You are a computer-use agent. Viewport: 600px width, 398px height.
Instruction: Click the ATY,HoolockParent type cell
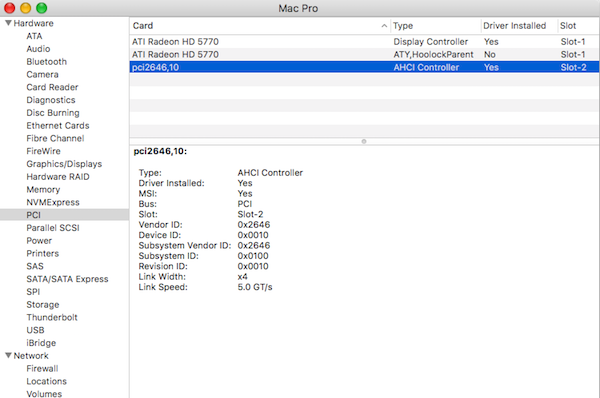point(433,54)
